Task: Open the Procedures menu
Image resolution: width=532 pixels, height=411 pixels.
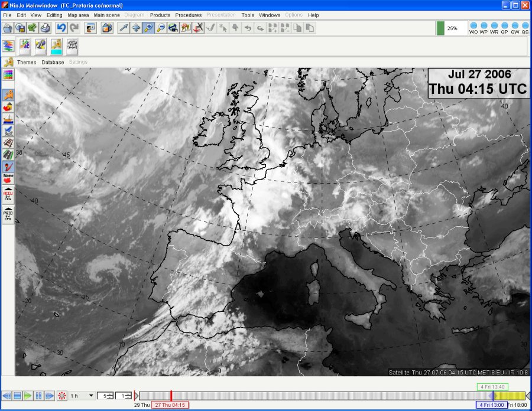Action: click(189, 15)
